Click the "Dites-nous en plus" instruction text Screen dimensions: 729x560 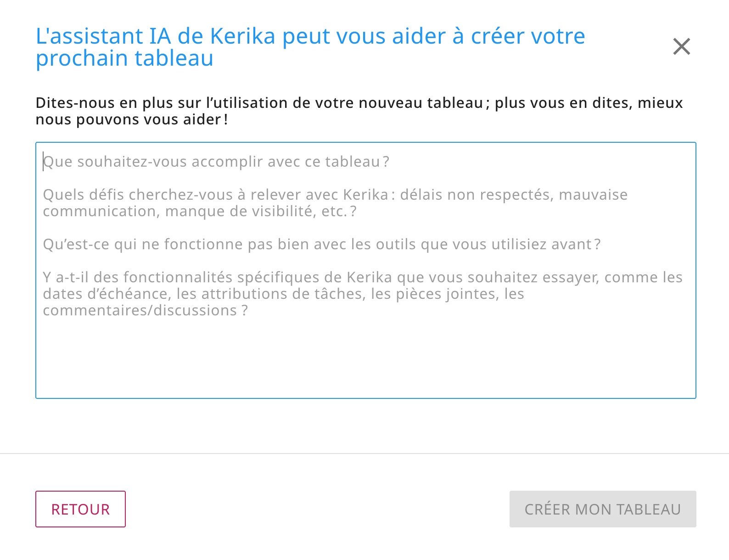tap(359, 103)
